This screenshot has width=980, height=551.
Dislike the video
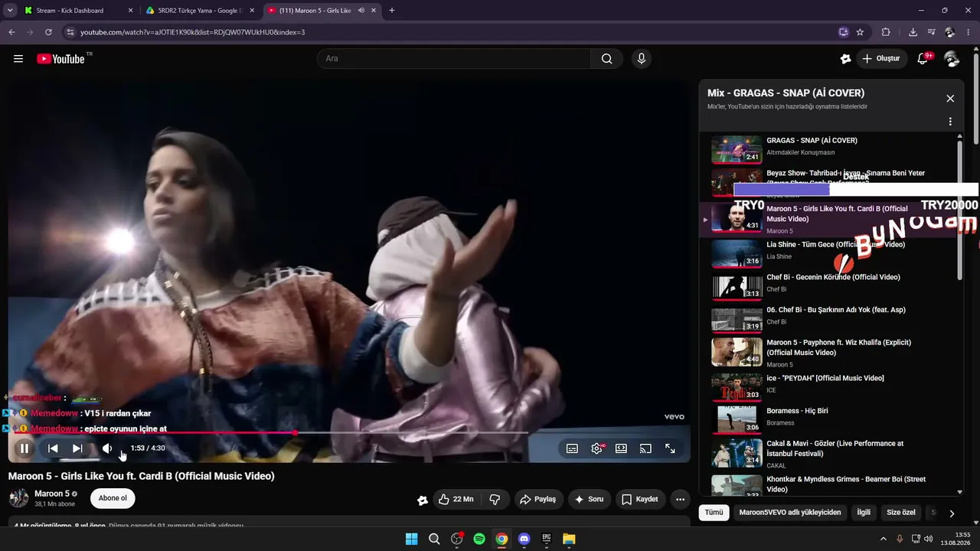pos(495,500)
